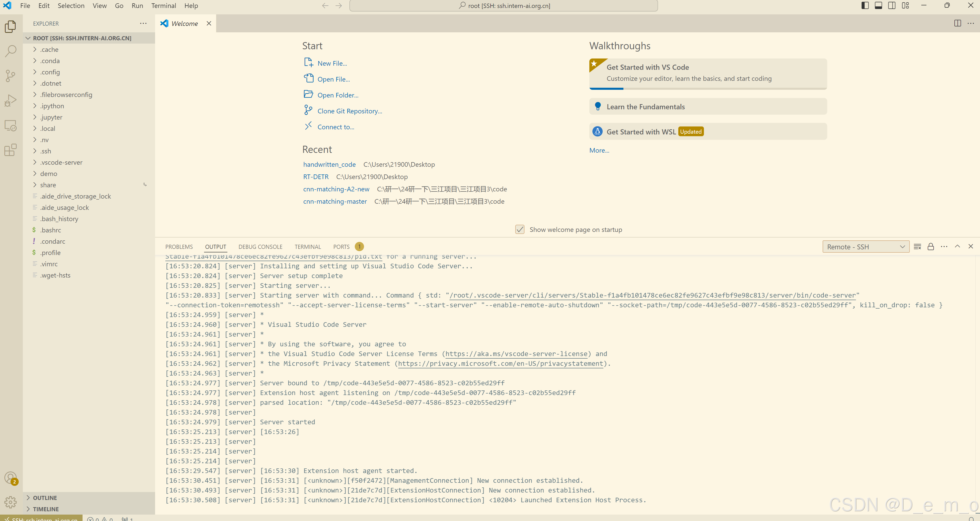Screen dimensions: 980x521
Task: Switch to the DEBUG CONSOLE tab
Action: [x=260, y=247]
